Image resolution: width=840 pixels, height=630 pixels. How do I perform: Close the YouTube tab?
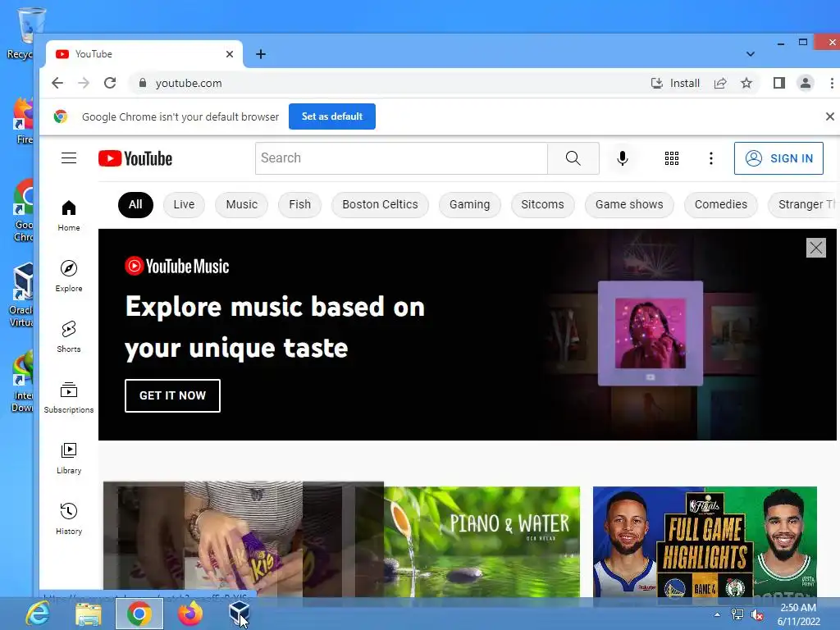click(x=230, y=54)
